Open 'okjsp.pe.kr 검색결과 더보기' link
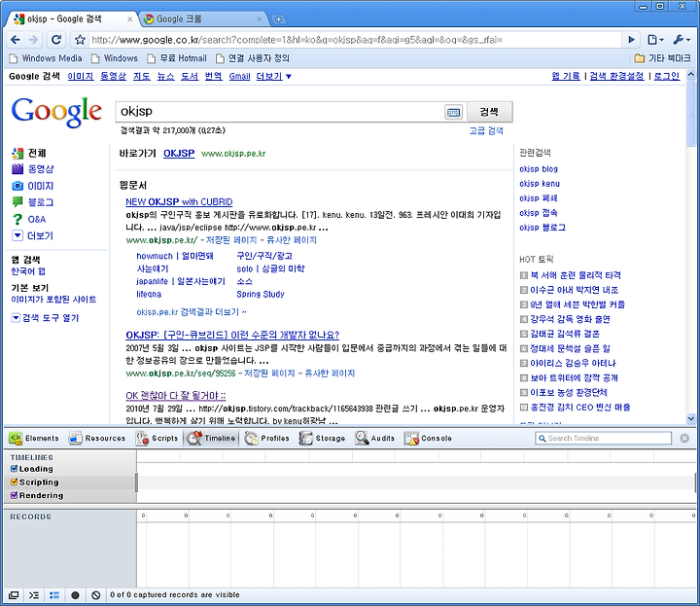 point(192,311)
